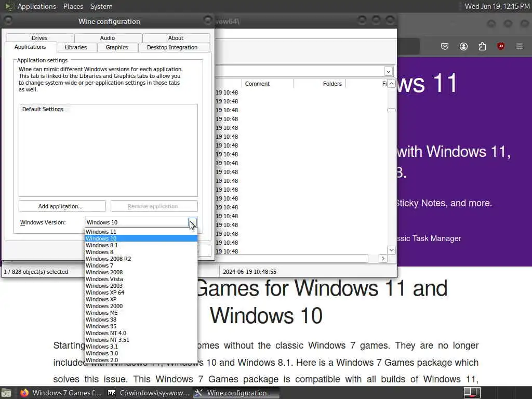Image resolution: width=532 pixels, height=399 pixels.
Task: Click 2024-06-19 10:48:55 status bar entry
Action: [249, 272]
